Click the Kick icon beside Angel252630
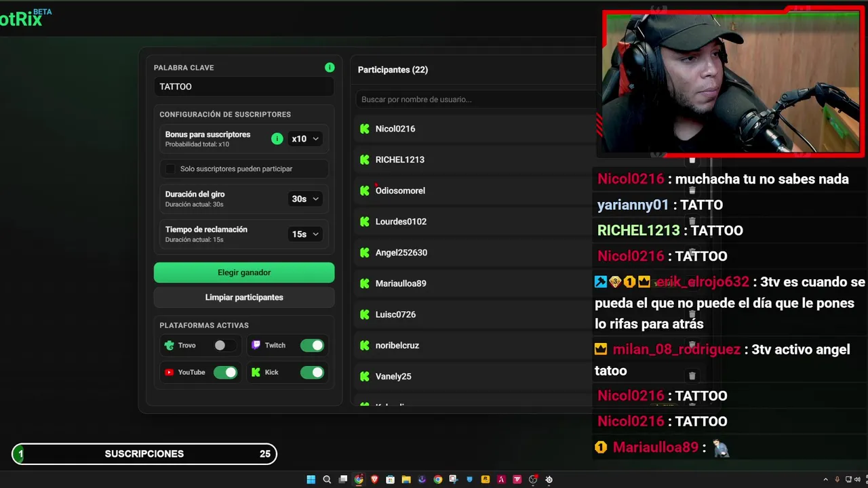 tap(365, 252)
